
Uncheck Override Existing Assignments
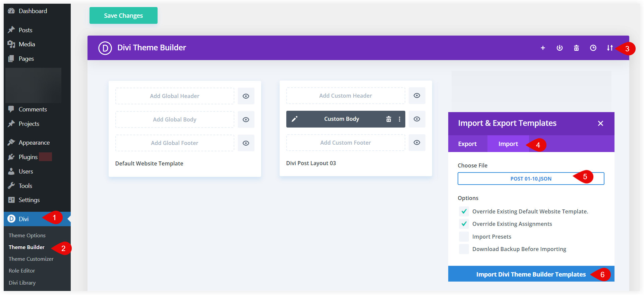tap(464, 224)
